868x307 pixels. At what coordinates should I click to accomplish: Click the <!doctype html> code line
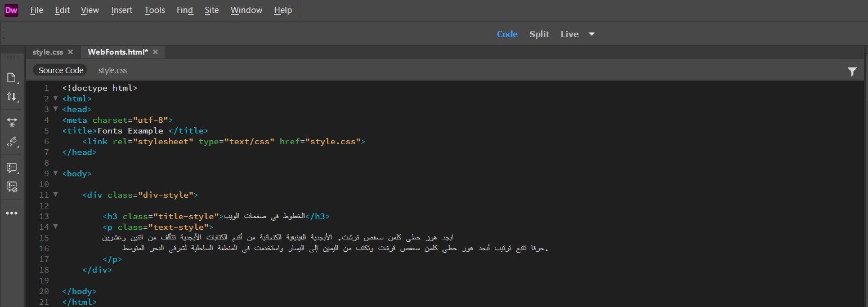[100, 88]
